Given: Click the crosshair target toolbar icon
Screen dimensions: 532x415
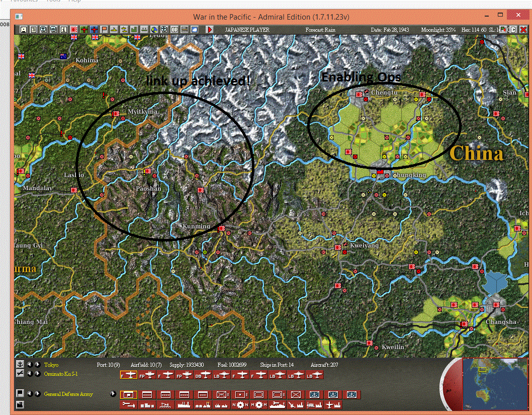Looking at the screenshot, I should [164, 30].
